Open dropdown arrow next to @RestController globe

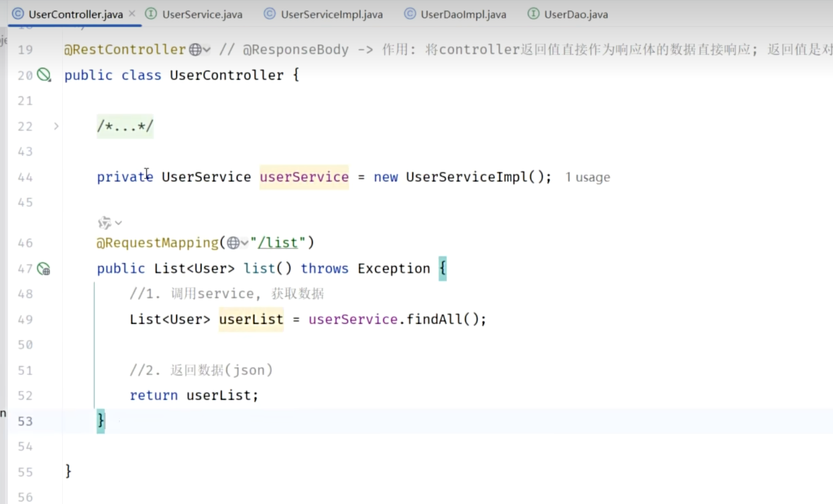coord(207,50)
